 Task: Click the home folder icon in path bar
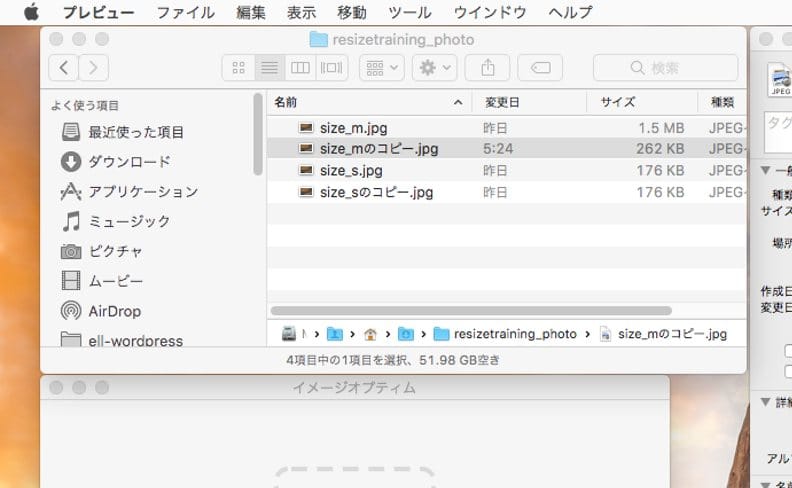point(370,334)
